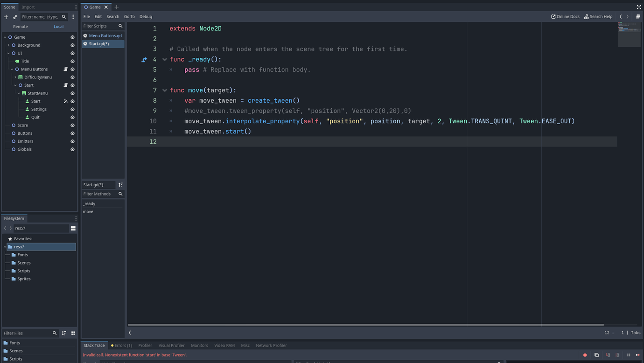Viewport: 644px width, 363px height.
Task: Switch scene tree to Local view
Action: [x=58, y=27]
